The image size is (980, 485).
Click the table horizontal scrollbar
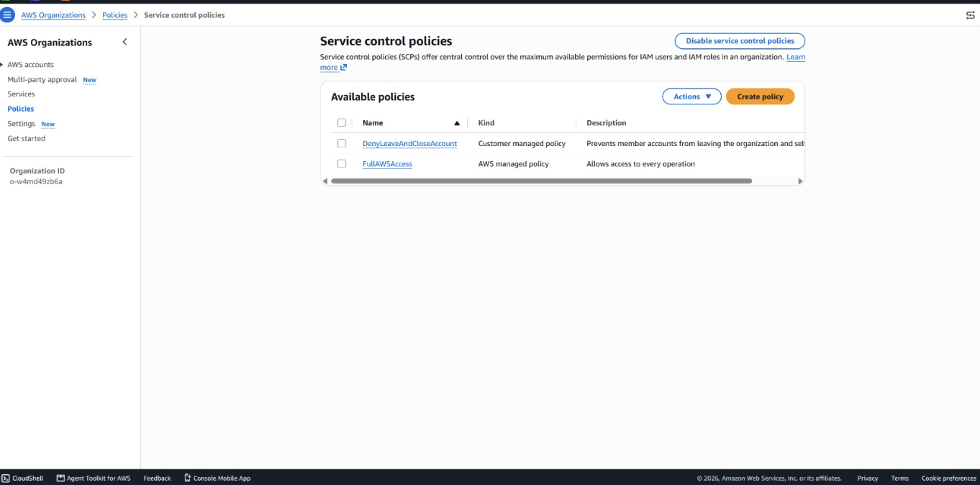point(541,181)
